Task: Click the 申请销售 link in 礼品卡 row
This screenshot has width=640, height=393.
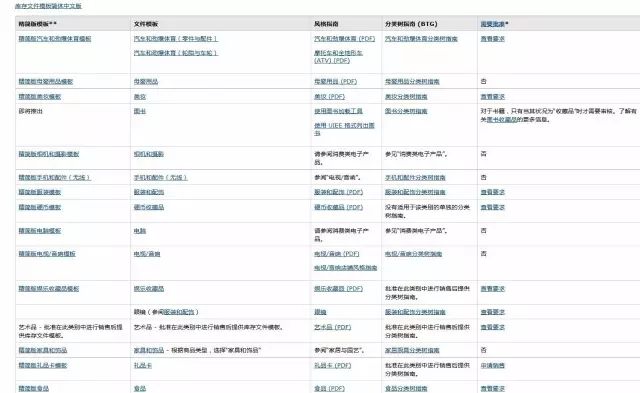Action: (x=493, y=366)
